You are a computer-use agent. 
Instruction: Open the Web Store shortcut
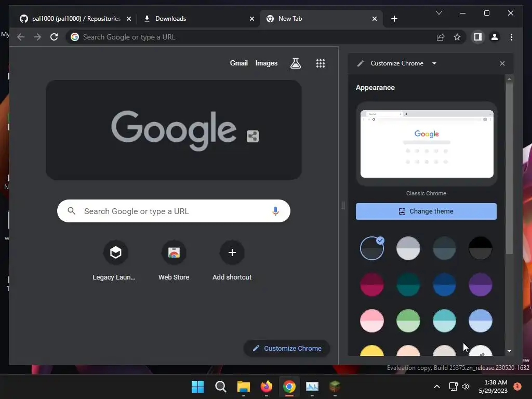coord(174,260)
